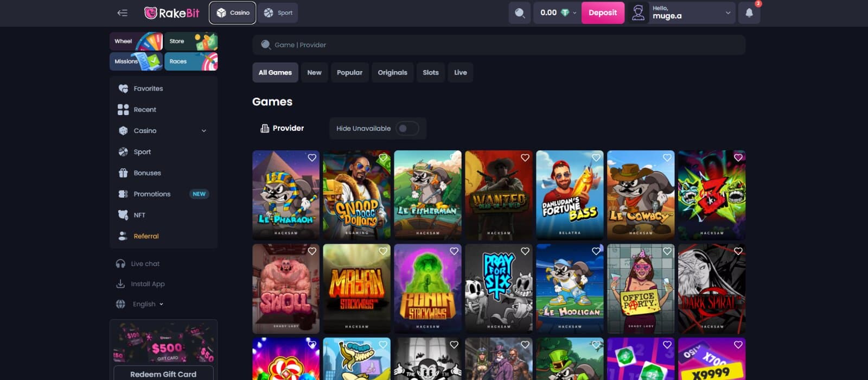The width and height of the screenshot is (868, 380).
Task: Click the Deposit button
Action: pos(603,13)
